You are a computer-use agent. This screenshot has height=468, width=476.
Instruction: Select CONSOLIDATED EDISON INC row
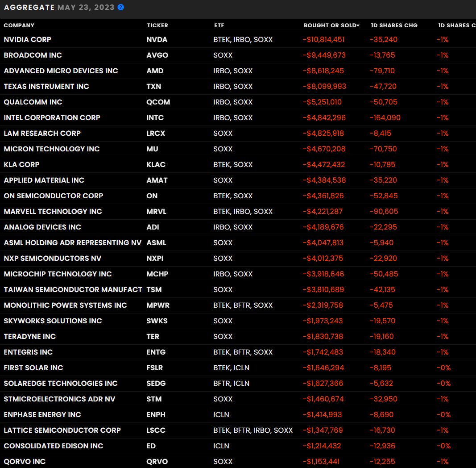tap(54, 446)
